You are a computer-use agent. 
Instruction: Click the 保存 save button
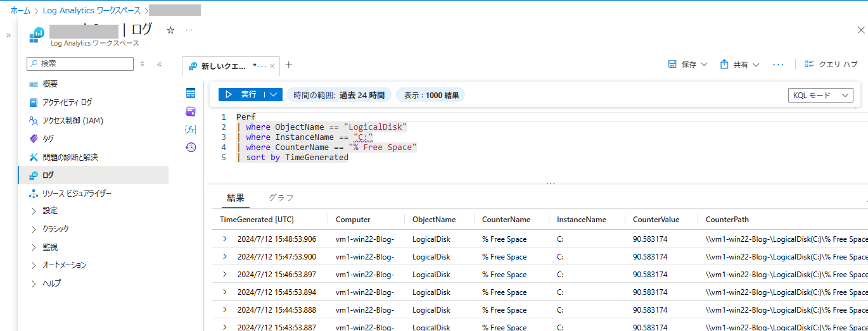click(x=687, y=65)
